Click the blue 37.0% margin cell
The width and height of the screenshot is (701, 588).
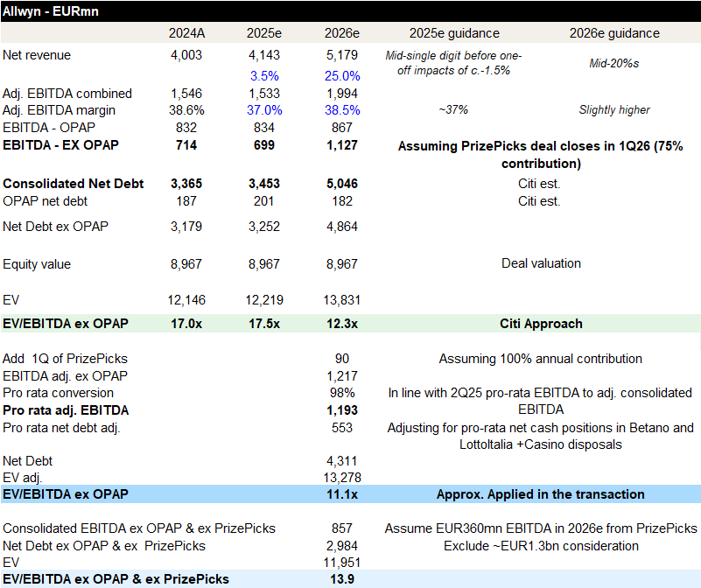[264, 110]
